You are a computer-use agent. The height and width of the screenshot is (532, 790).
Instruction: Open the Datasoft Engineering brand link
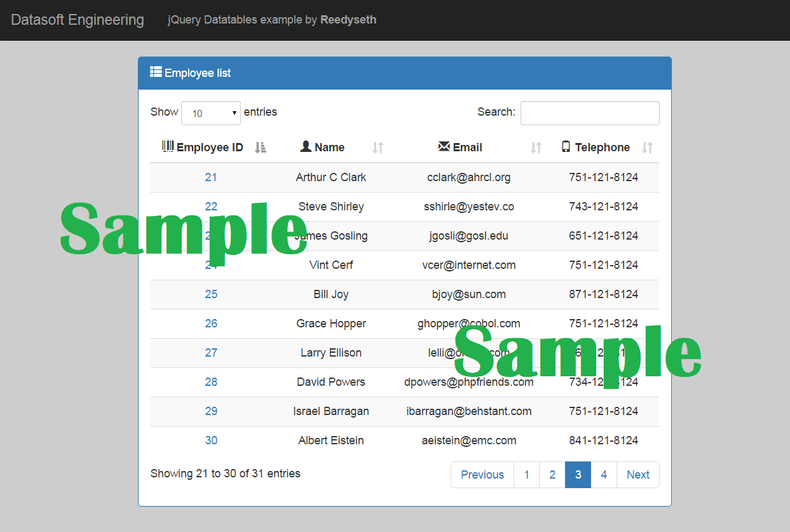(x=78, y=20)
